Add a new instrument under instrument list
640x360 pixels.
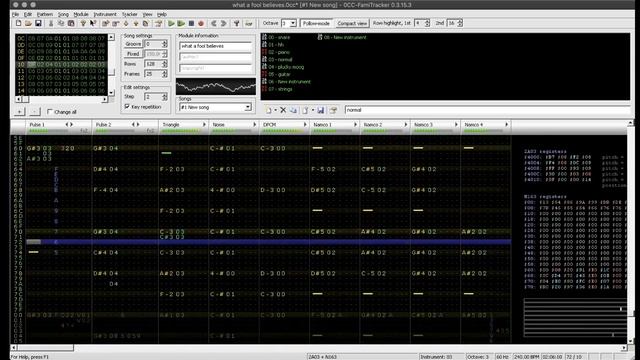click(x=269, y=110)
